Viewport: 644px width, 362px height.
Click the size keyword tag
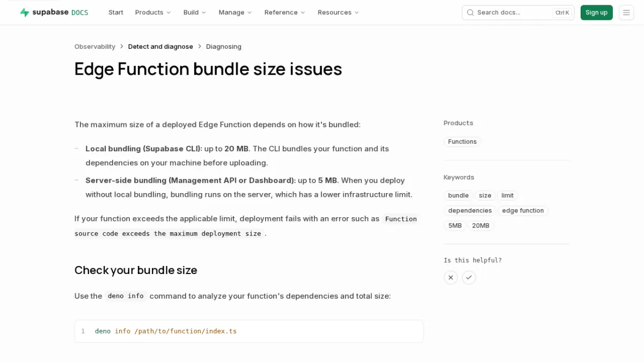[485, 196]
